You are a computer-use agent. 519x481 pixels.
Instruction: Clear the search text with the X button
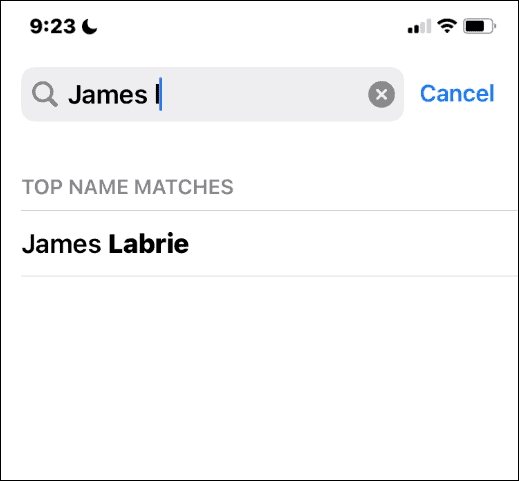[381, 94]
